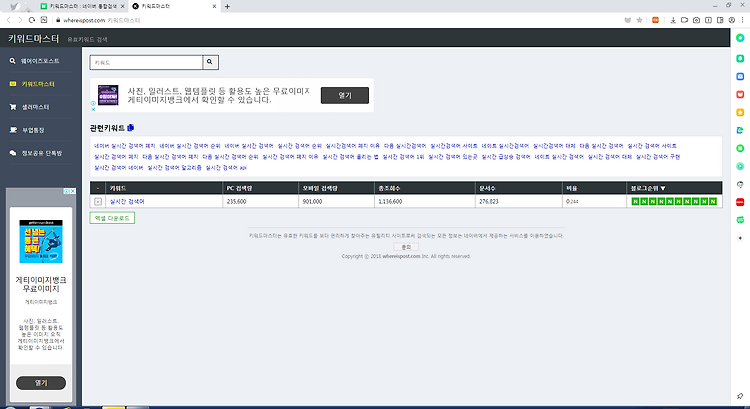Open 정보공유 단톡방 in the left menu
Viewport: 750px width, 409px height.
42,153
